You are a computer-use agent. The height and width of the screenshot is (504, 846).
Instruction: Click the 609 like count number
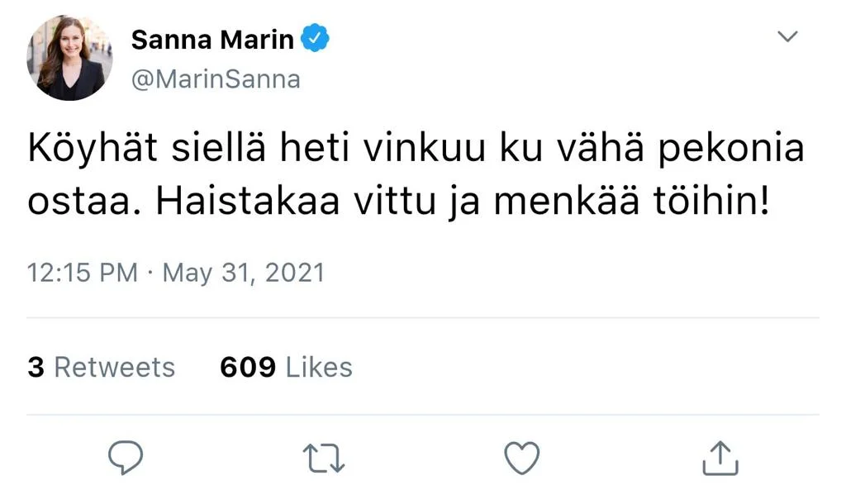point(248,367)
